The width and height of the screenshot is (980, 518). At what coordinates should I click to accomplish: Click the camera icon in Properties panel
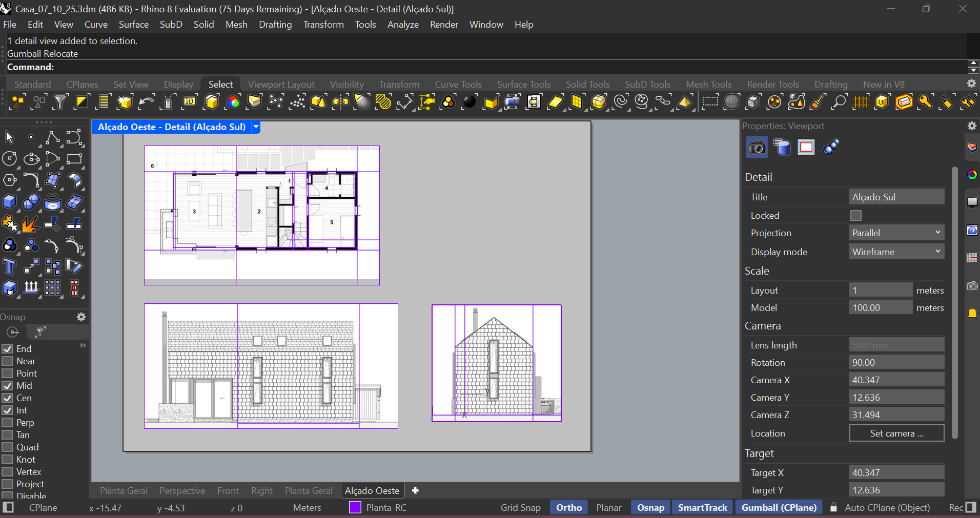757,148
